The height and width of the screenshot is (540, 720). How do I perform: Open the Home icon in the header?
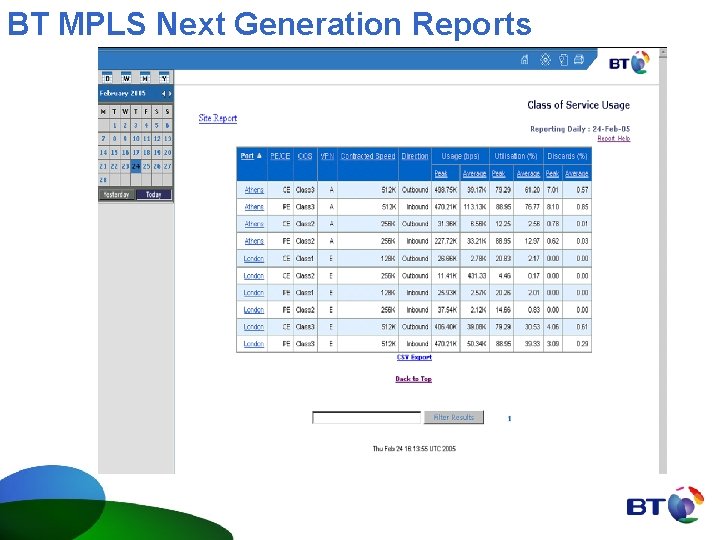(524, 60)
